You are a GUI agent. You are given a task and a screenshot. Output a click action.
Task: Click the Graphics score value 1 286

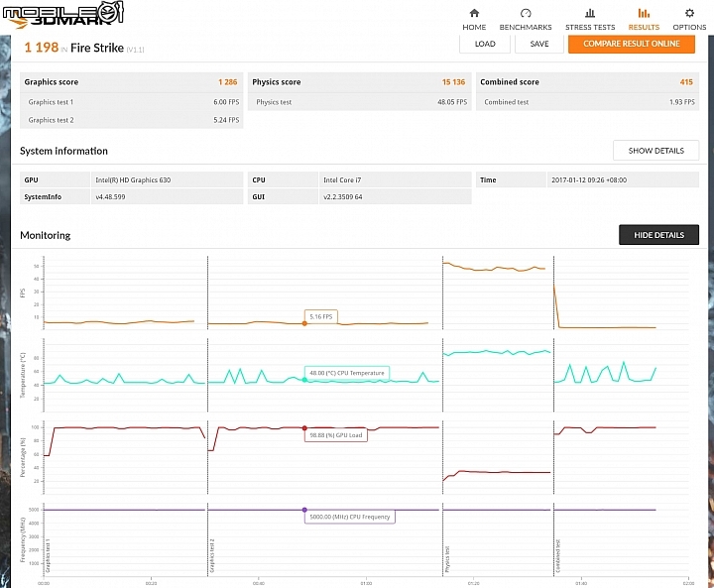(x=228, y=82)
